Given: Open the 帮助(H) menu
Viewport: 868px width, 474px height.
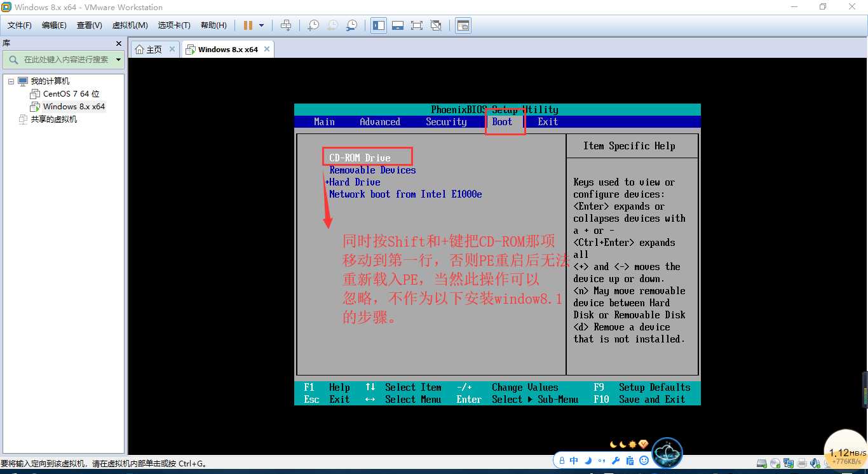Looking at the screenshot, I should coord(214,25).
